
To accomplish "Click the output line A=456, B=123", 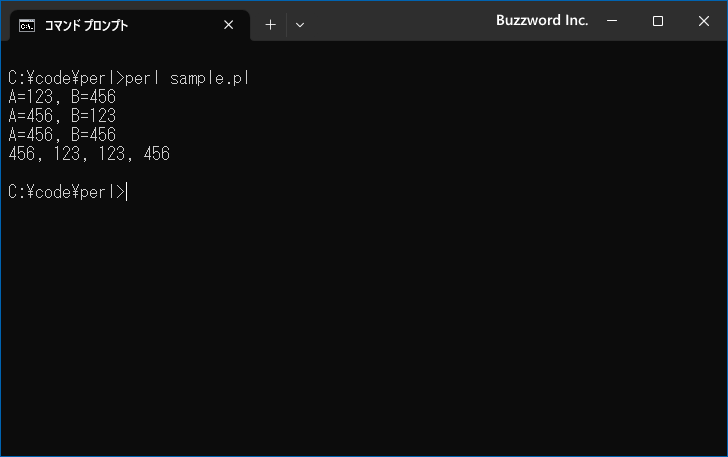I will pos(62,116).
